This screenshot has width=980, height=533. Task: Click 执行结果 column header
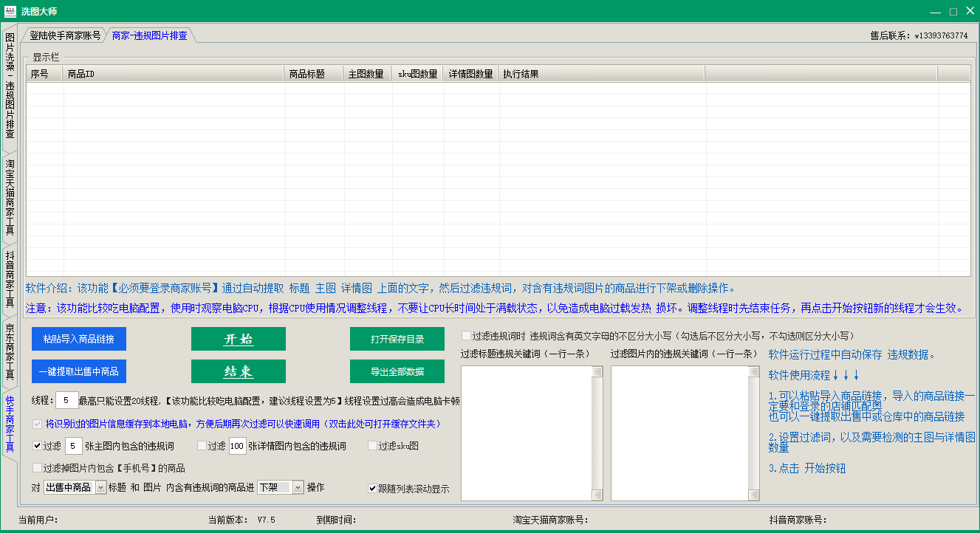click(602, 73)
